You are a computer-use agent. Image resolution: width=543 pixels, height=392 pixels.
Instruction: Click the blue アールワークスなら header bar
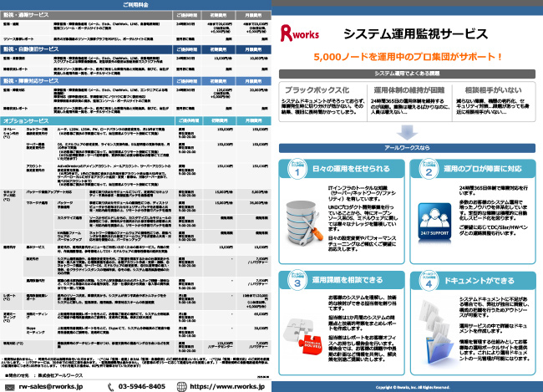(407, 148)
